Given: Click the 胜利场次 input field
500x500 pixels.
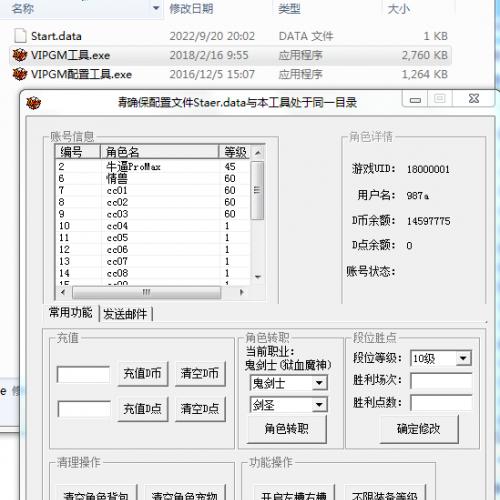Looking at the screenshot, I should tap(441, 381).
